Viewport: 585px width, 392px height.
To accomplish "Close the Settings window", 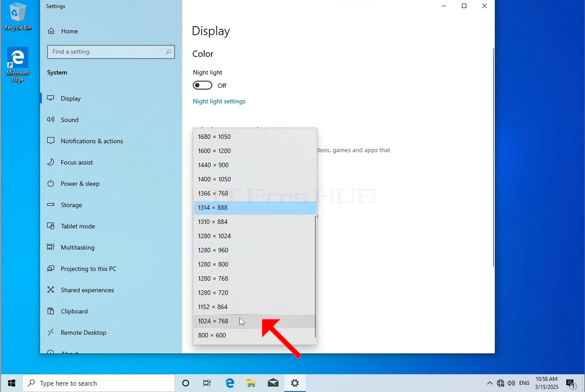I will click(x=484, y=6).
